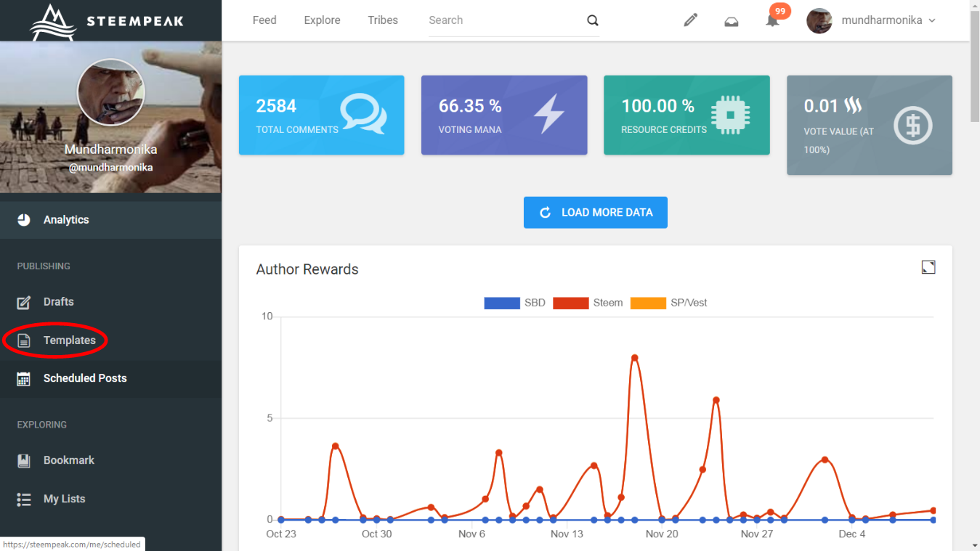The height and width of the screenshot is (551, 980).
Task: Open notifications bell with 99 badge
Action: click(x=773, y=20)
